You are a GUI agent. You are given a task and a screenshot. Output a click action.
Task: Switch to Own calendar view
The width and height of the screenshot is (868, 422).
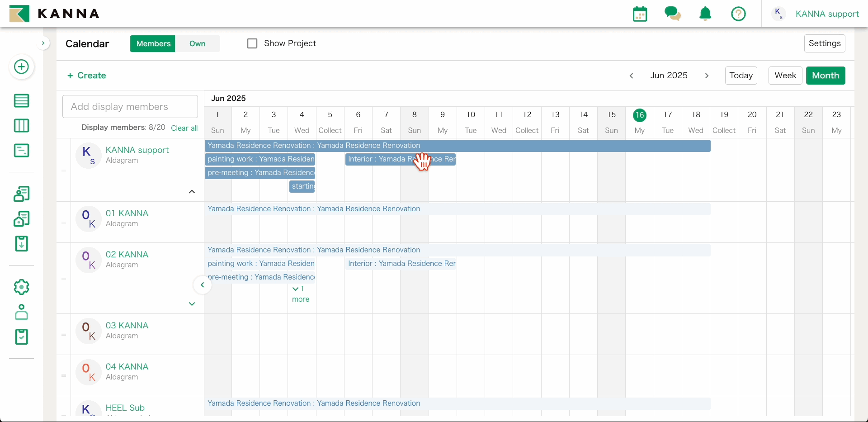tap(197, 43)
